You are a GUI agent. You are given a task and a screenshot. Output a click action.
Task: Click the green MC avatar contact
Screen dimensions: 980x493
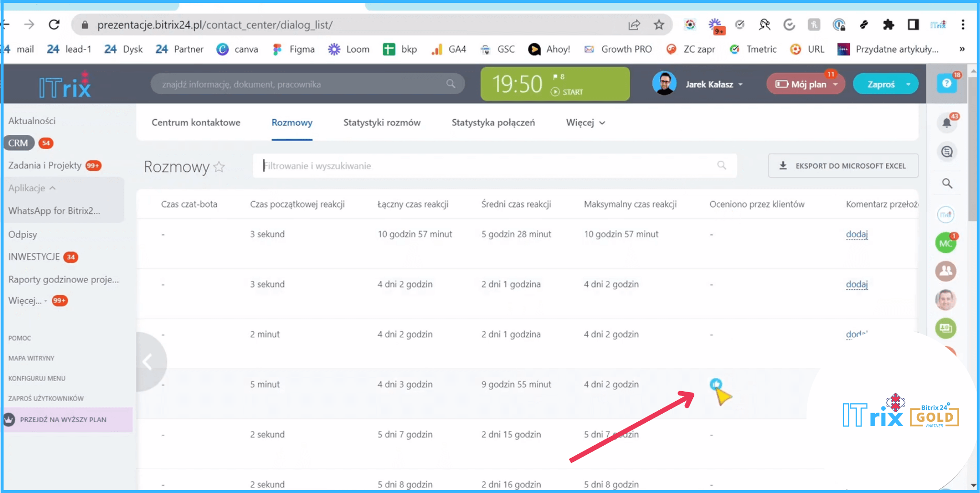[946, 243]
